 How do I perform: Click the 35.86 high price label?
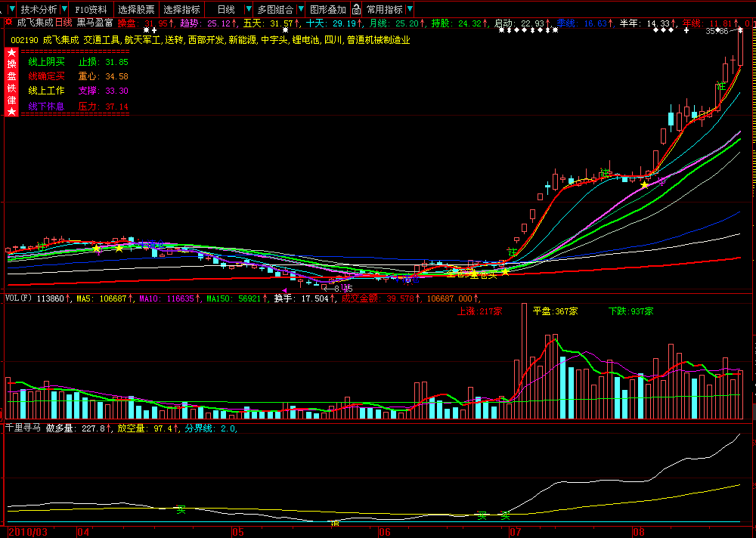717,31
